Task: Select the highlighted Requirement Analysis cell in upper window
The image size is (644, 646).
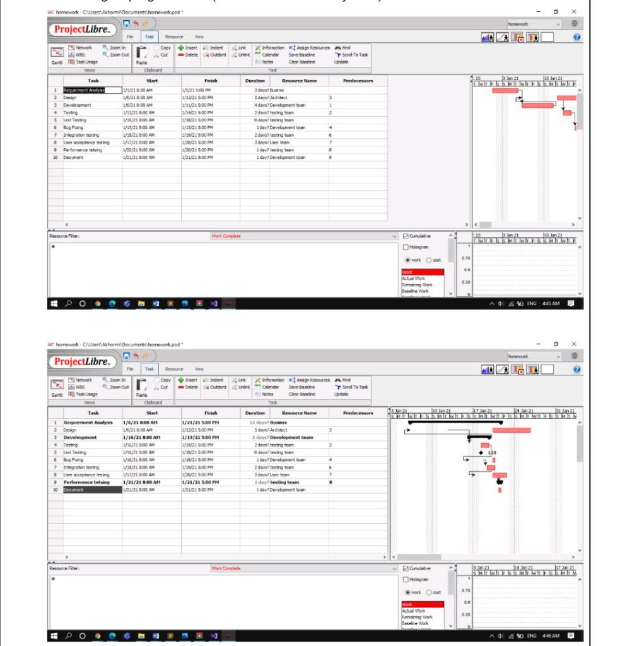Action: [92, 90]
